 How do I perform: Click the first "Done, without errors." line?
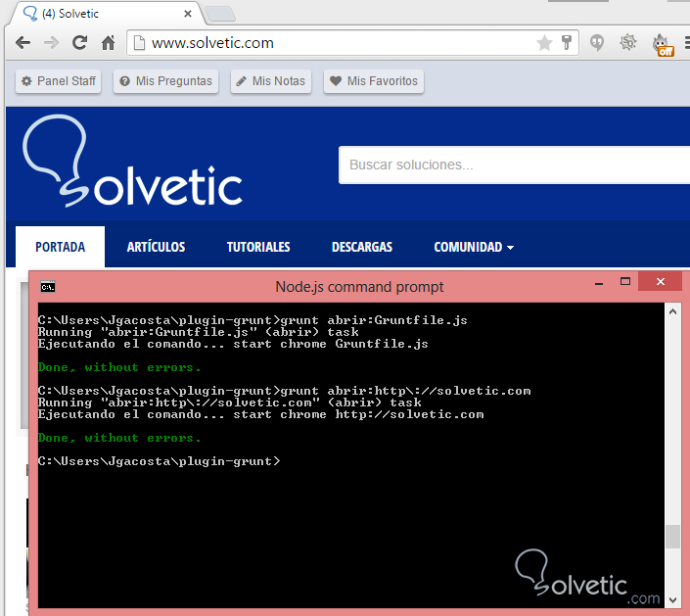coord(119,367)
